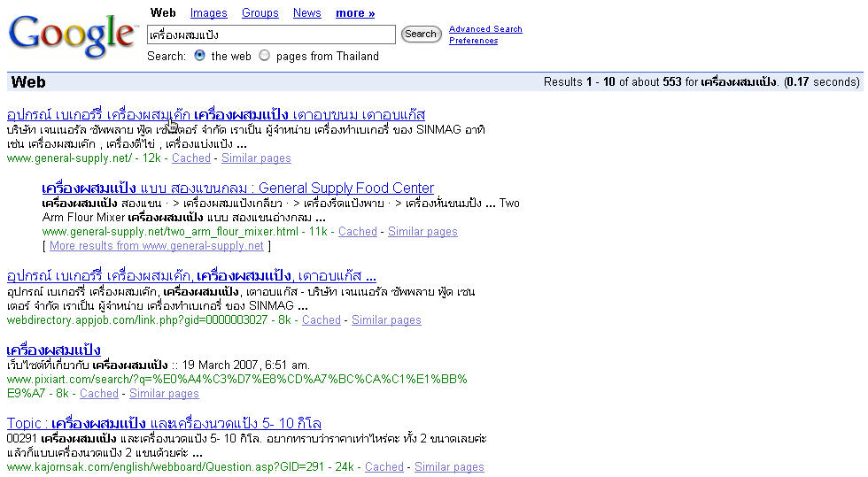Screen dimensions: 868x477
Task: Click the 'www.general-supply.net/ - 12k' URL text
Action: [83, 158]
